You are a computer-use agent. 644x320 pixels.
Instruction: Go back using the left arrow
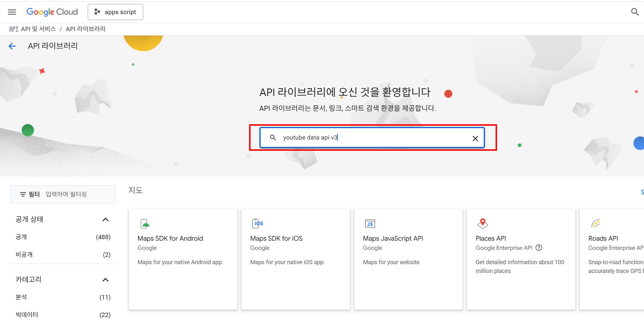point(12,46)
